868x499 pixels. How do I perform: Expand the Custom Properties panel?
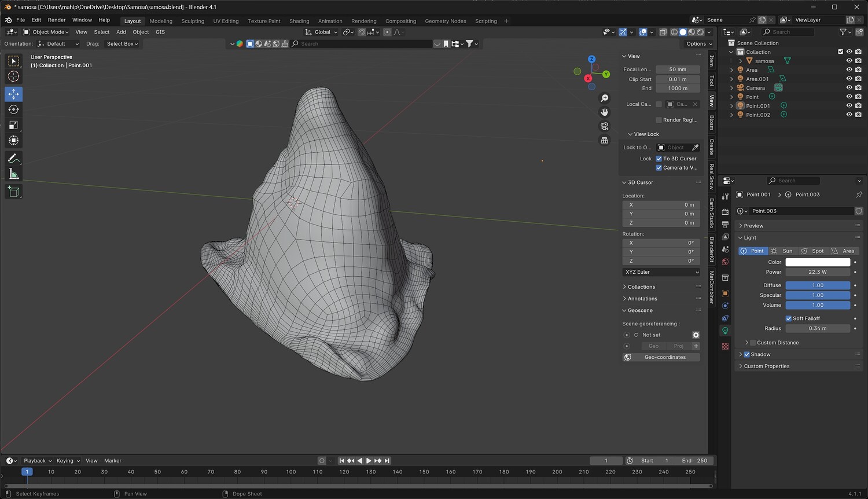click(x=766, y=366)
